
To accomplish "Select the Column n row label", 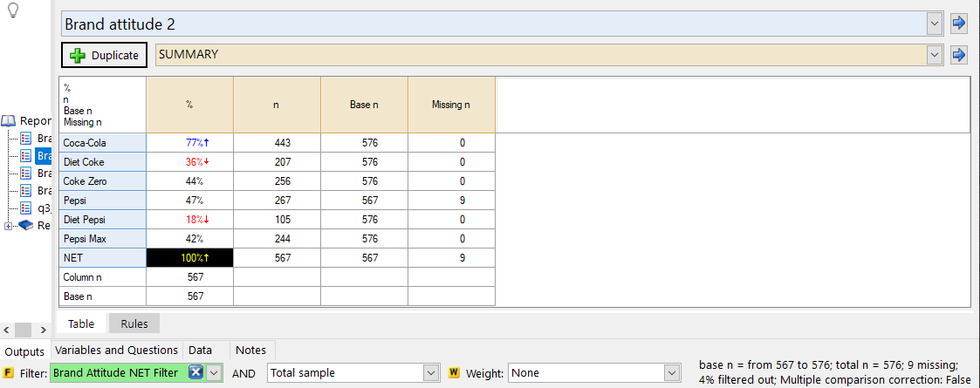I will tap(102, 276).
